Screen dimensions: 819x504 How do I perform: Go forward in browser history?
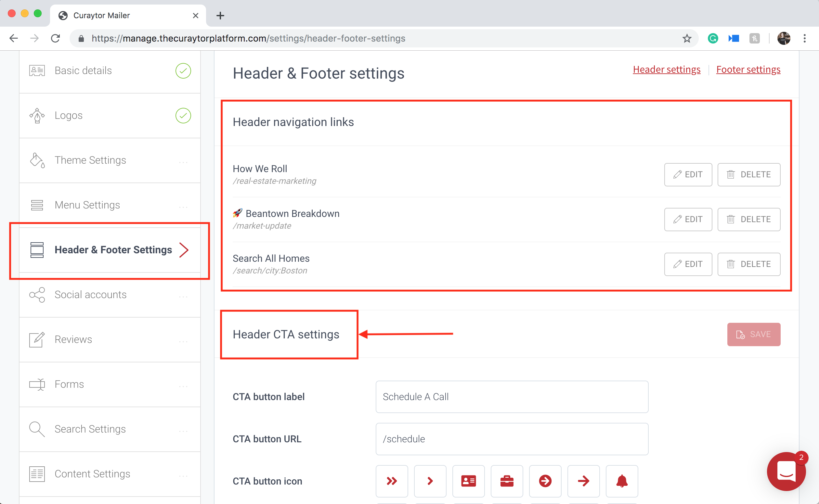[34, 38]
